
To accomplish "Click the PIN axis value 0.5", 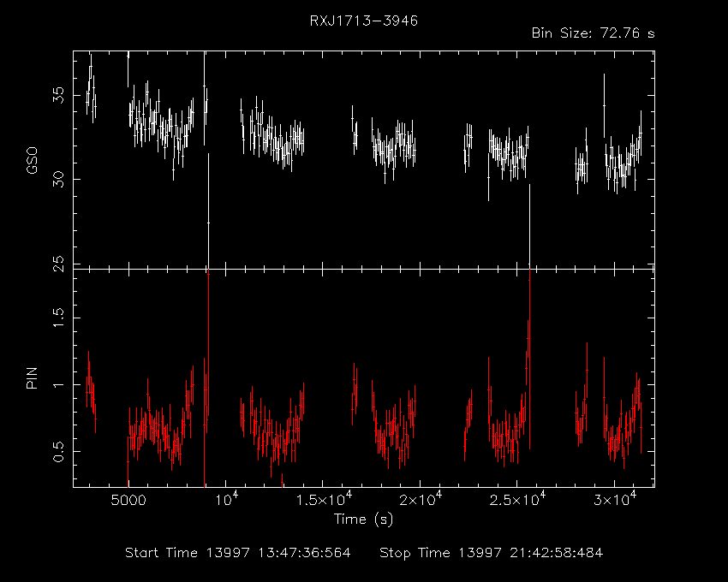I will tap(58, 451).
